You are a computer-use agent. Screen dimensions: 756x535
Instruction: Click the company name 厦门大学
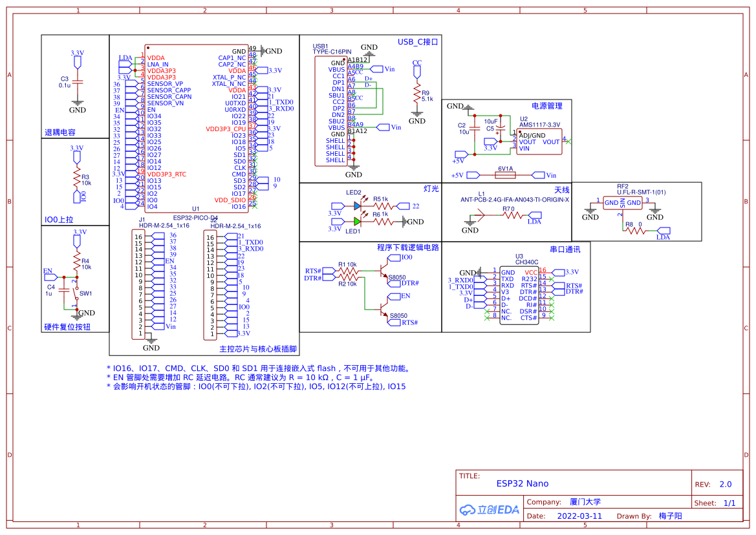[585, 502]
